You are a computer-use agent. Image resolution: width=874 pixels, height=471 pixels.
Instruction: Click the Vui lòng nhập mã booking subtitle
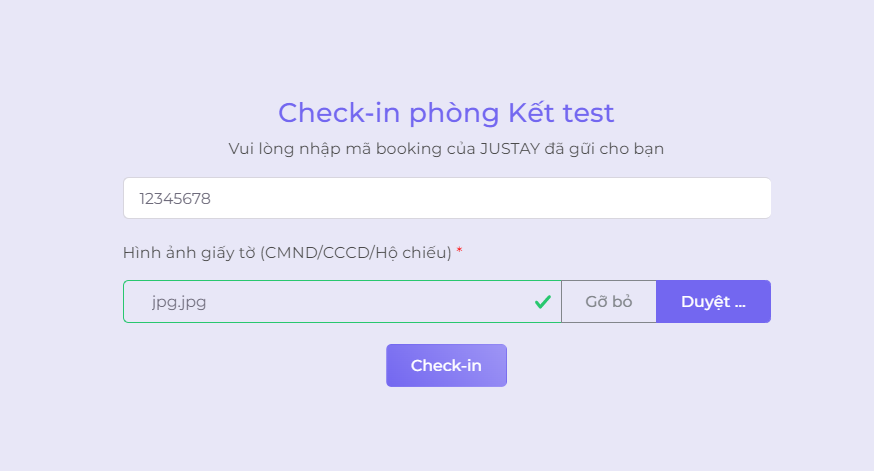click(446, 149)
